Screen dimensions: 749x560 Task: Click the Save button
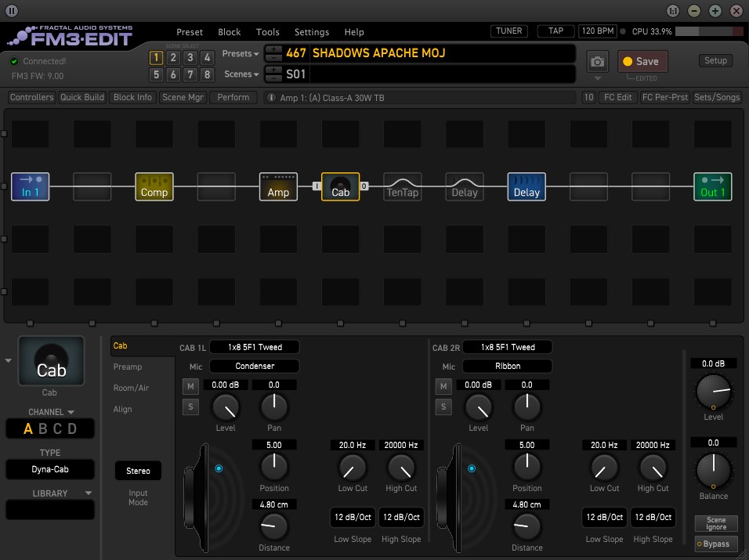[642, 61]
